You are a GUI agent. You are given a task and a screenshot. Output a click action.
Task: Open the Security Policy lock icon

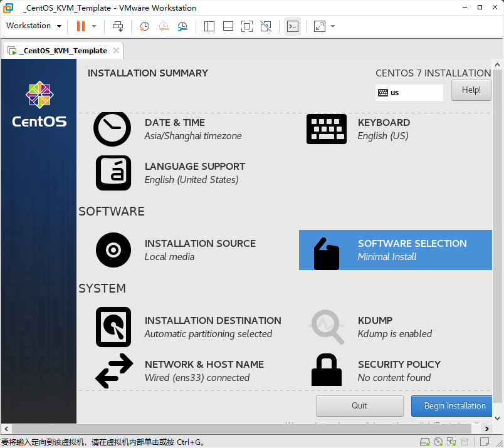pos(326,370)
